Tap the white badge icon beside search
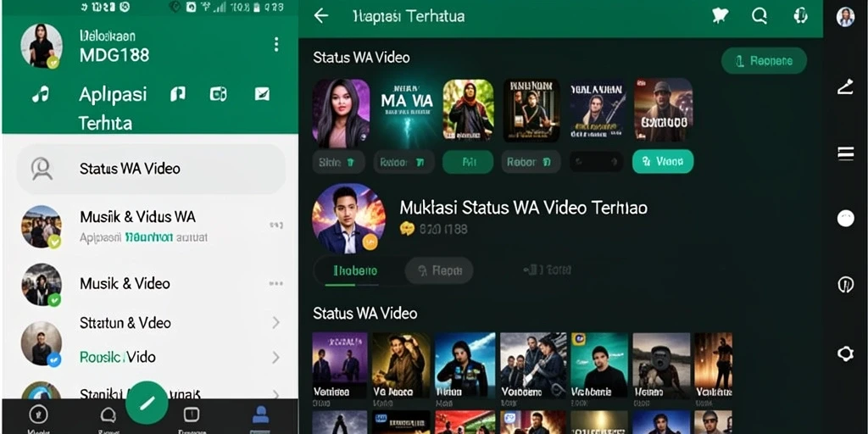868x434 pixels. coord(720,16)
